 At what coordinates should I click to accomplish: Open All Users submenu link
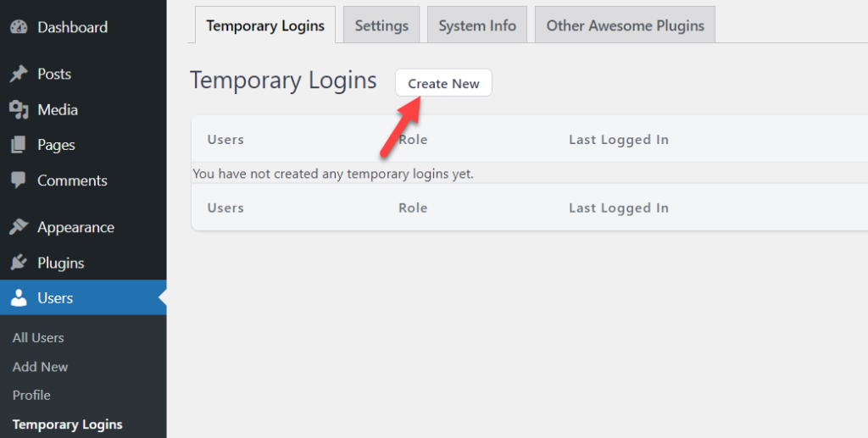click(x=38, y=337)
